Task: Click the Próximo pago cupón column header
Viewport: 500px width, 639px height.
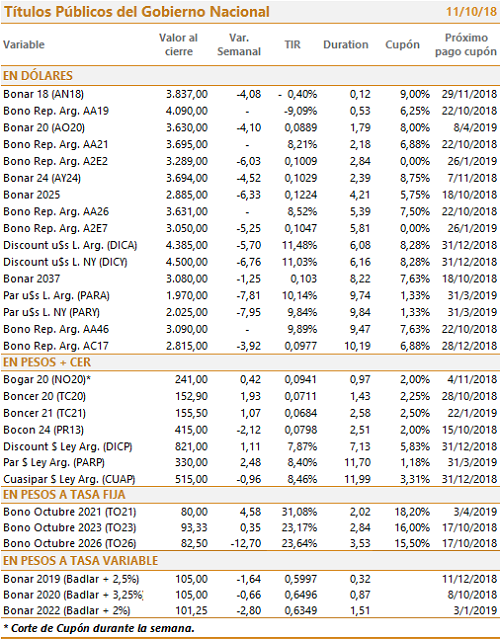Action: point(466,44)
